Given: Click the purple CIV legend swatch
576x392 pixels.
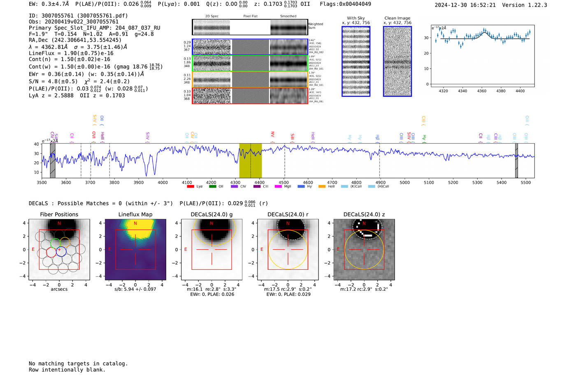Looking at the screenshot, I should click(x=235, y=187).
